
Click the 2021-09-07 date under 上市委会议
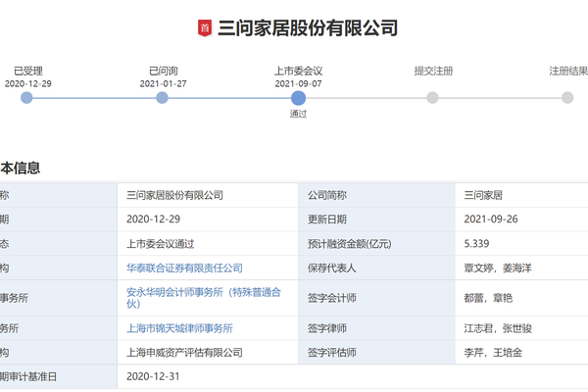pos(298,83)
